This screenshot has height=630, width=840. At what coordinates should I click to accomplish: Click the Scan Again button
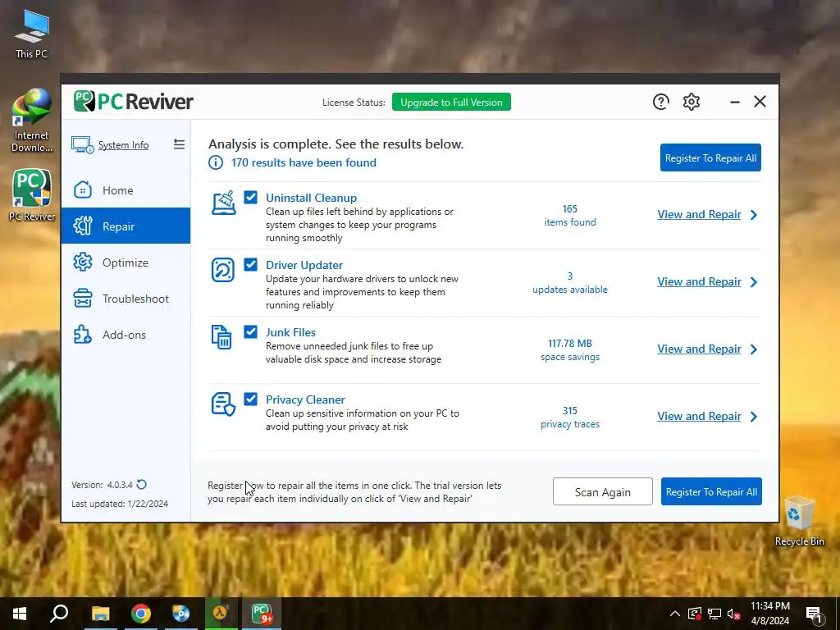coord(603,492)
